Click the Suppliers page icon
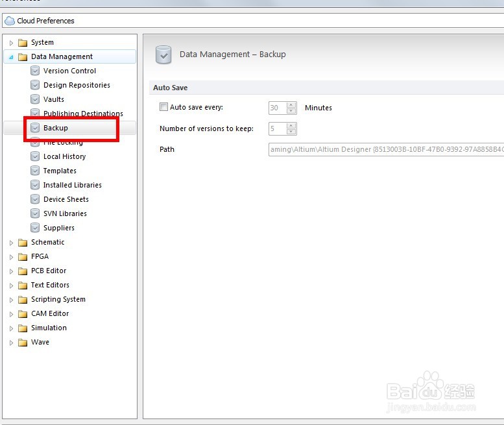Image resolution: width=504 pixels, height=425 pixels. [x=35, y=228]
